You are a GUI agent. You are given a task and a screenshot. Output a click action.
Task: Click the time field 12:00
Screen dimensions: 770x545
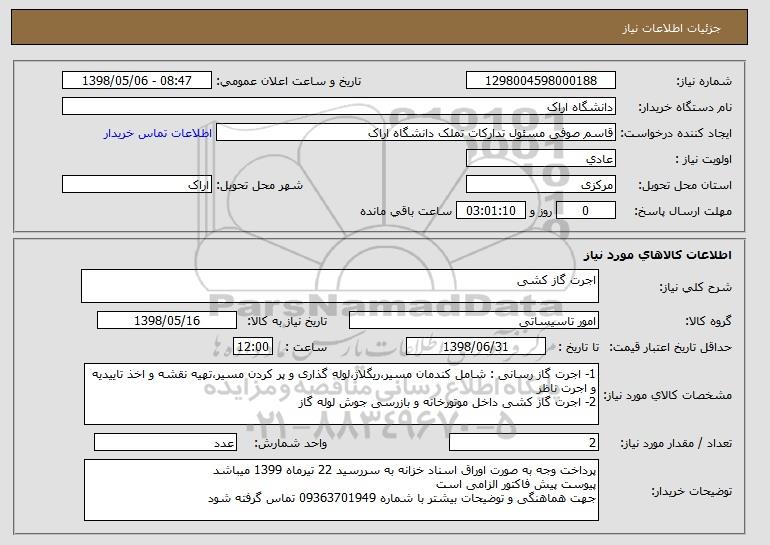tap(253, 347)
